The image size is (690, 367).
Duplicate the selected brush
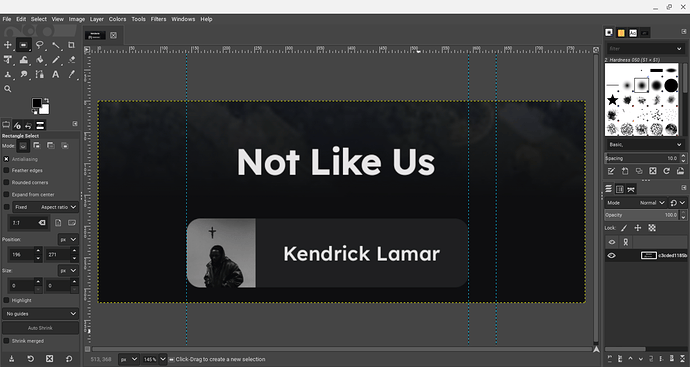(639, 171)
